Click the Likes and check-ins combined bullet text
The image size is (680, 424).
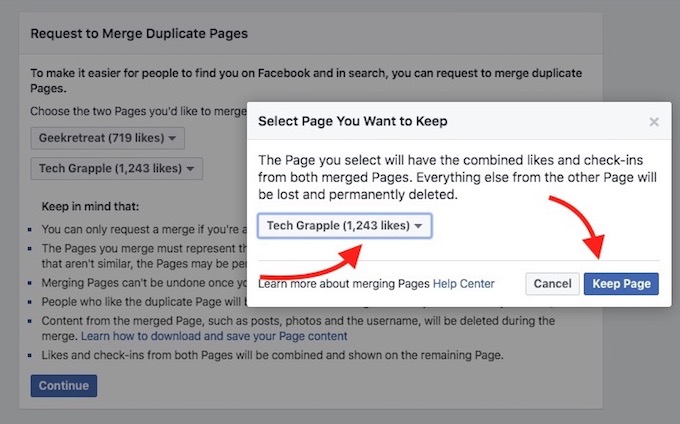click(x=272, y=355)
